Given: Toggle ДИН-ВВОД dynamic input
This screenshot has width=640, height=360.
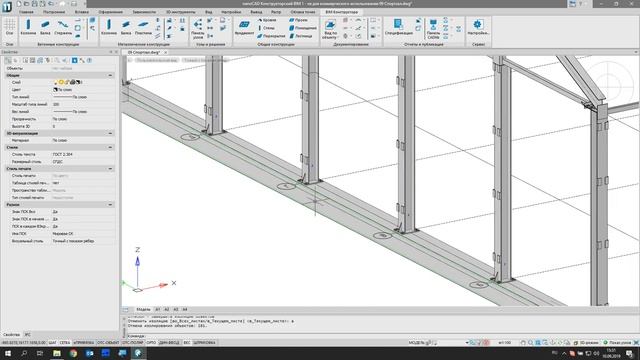Looking at the screenshot, I should 169,343.
